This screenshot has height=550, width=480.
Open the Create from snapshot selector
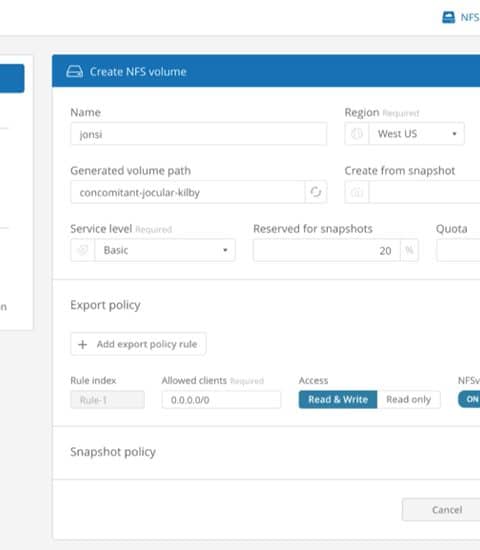click(425, 192)
